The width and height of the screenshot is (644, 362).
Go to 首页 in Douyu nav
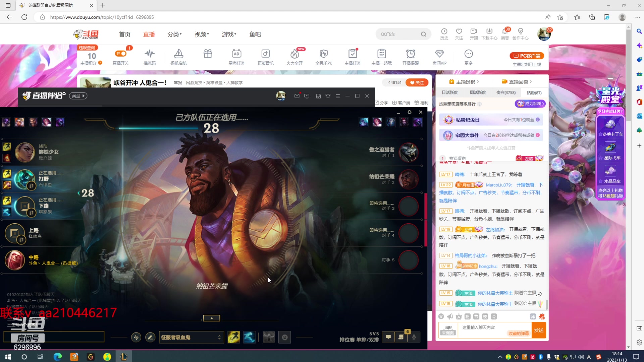[125, 35]
